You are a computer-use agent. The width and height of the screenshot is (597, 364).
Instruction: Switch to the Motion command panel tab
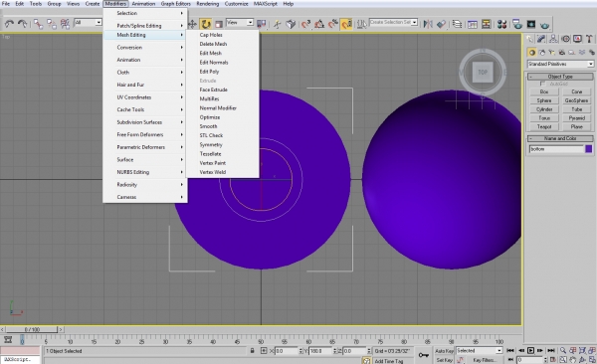point(566,39)
